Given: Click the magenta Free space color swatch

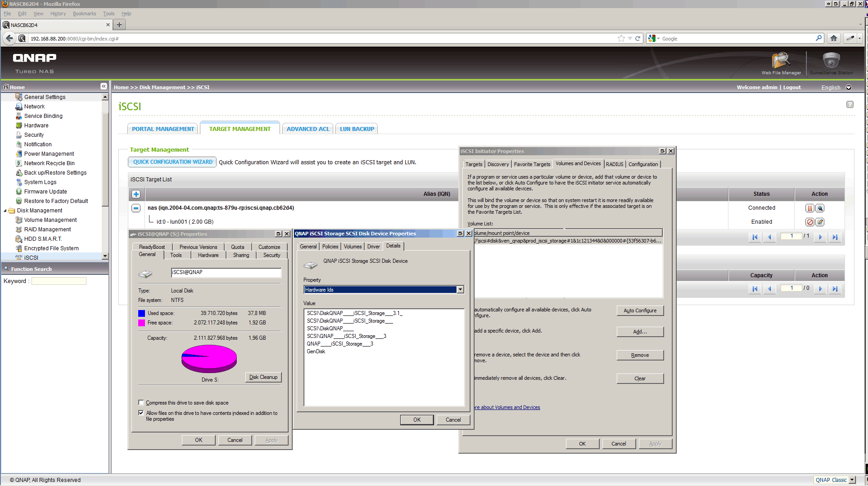Looking at the screenshot, I should point(141,323).
